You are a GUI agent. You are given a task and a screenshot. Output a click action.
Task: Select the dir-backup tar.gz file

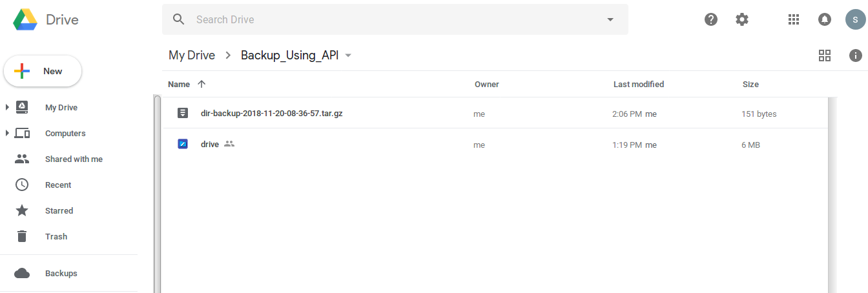click(271, 114)
